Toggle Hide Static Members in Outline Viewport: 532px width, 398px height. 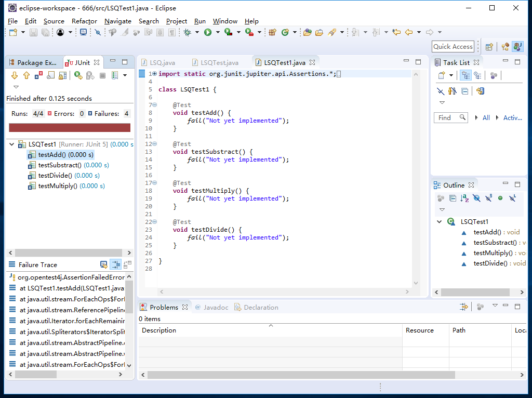pyautogui.click(x=488, y=198)
